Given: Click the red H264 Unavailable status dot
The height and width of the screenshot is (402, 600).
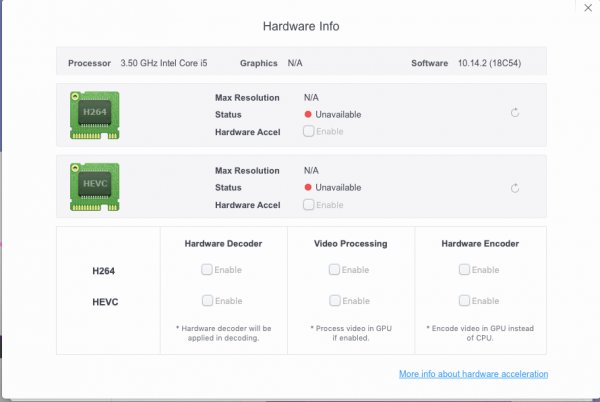Looking at the screenshot, I should 308,114.
